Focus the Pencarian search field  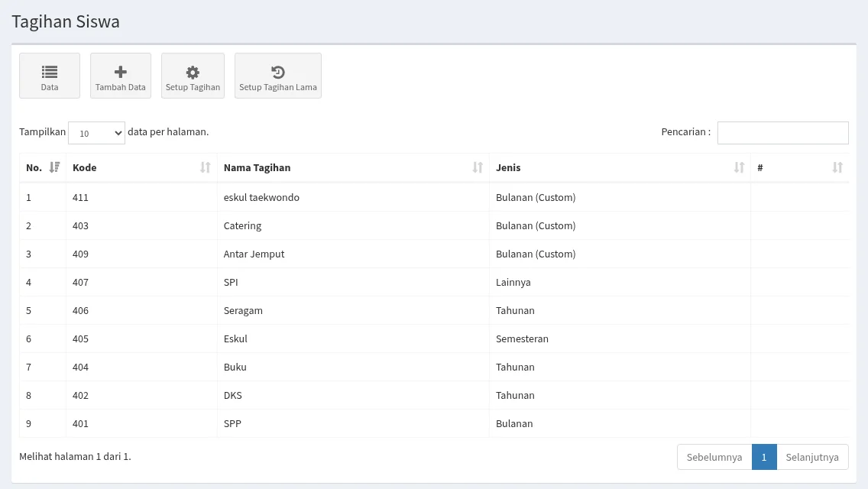pos(782,133)
